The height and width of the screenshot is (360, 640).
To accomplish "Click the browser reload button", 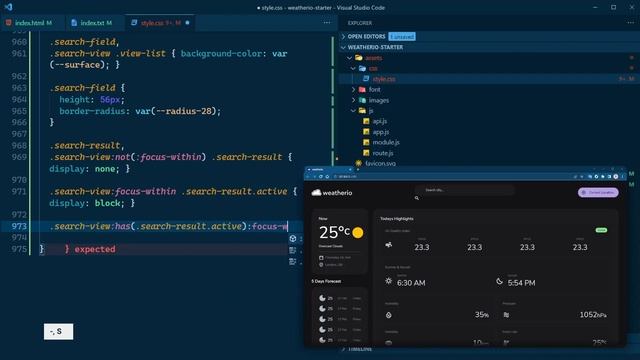I will coord(321,177).
